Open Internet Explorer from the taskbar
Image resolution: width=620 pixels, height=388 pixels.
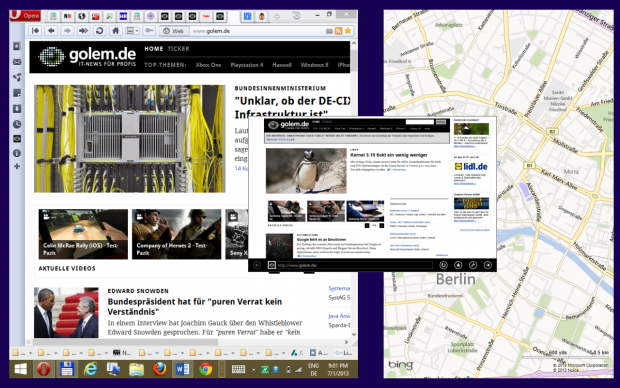[x=90, y=369]
